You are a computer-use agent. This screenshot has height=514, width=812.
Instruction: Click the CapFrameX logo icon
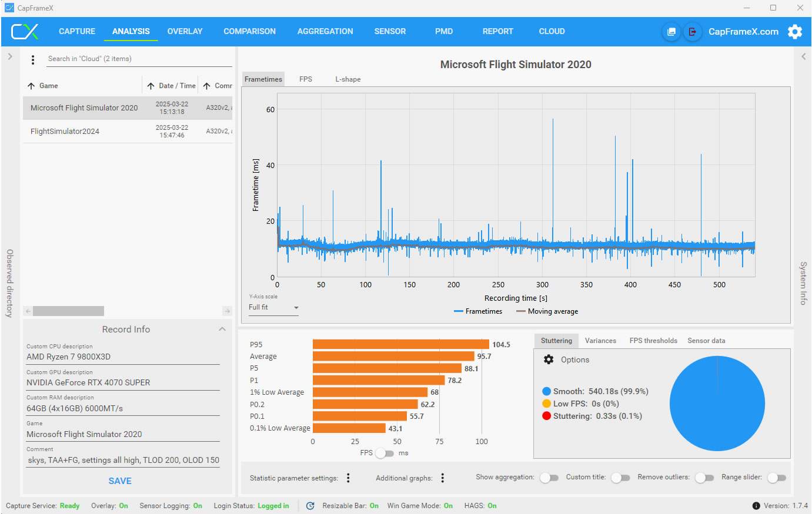click(x=25, y=32)
